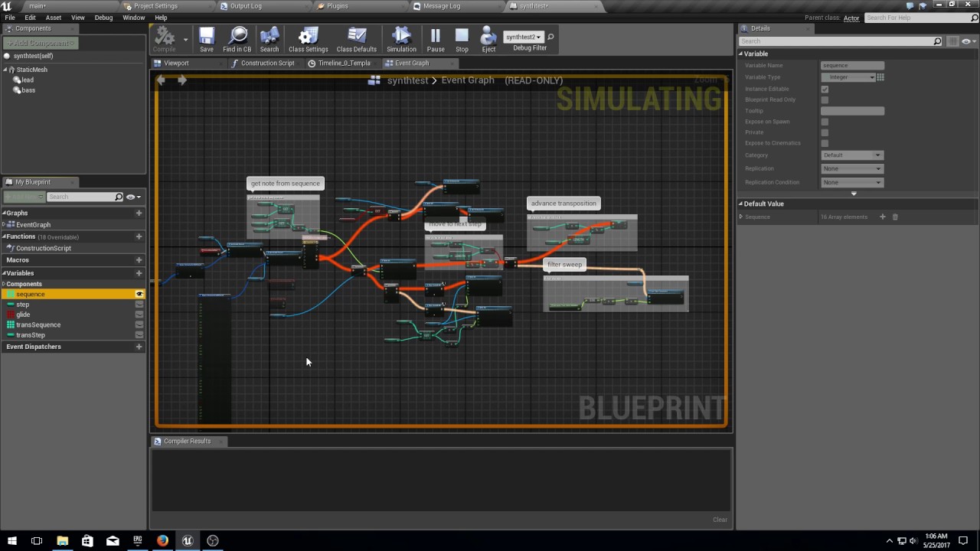The height and width of the screenshot is (551, 980).
Task: Select the transStep variable
Action: [x=31, y=335]
